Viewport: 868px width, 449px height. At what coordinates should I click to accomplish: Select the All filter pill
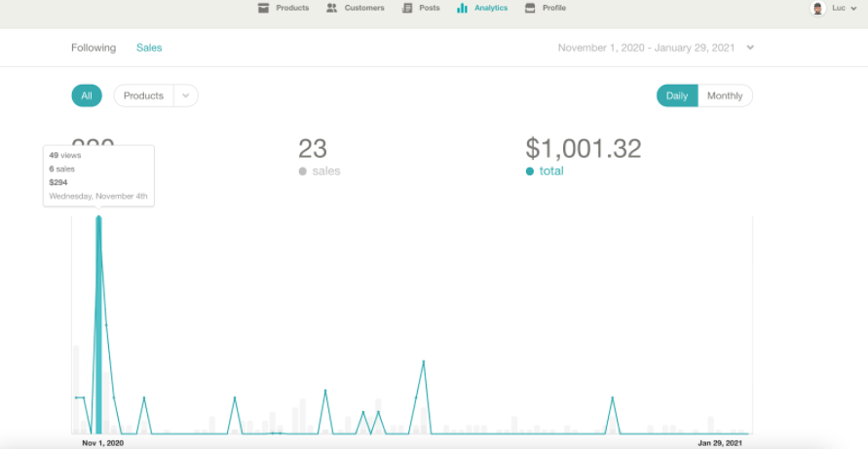coord(87,95)
